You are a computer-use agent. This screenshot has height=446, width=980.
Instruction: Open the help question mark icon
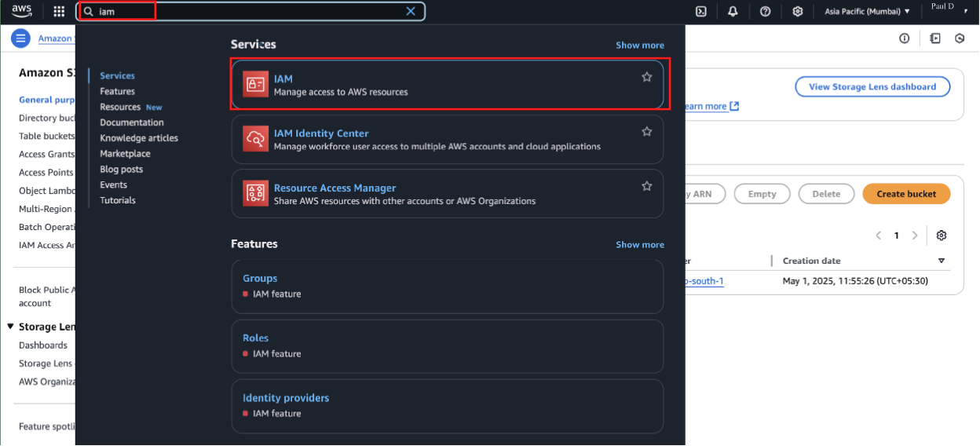766,11
